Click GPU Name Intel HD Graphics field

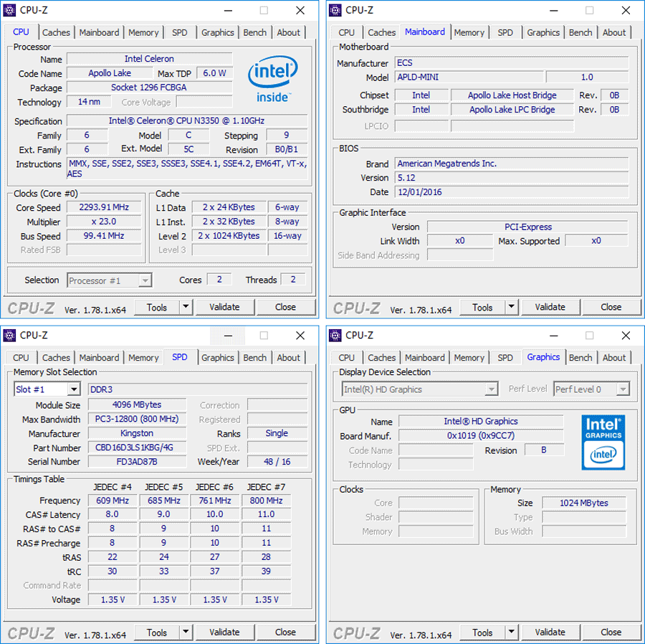(x=481, y=422)
